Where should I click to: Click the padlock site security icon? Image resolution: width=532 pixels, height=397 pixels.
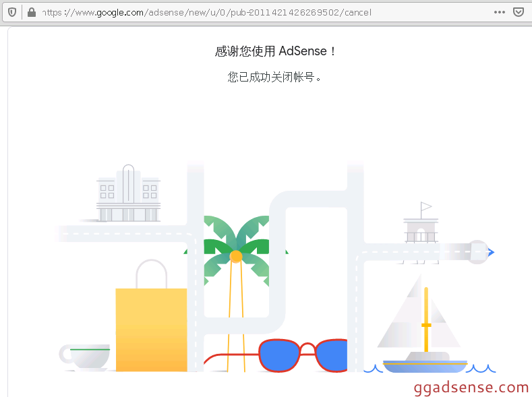(32, 13)
